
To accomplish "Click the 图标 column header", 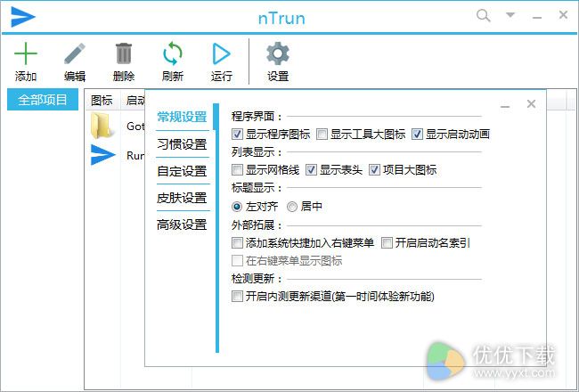I will click(102, 100).
